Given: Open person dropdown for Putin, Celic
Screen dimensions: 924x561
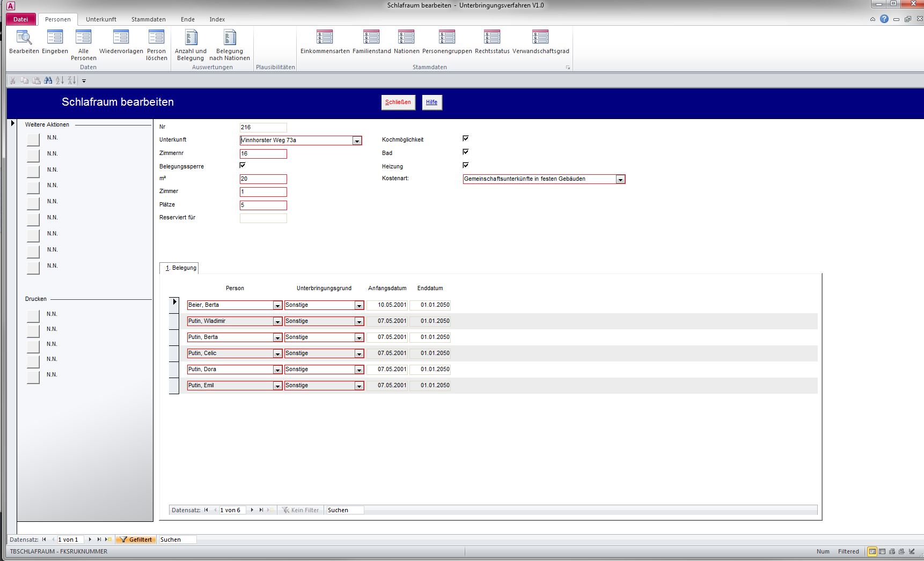Looking at the screenshot, I should 277,353.
